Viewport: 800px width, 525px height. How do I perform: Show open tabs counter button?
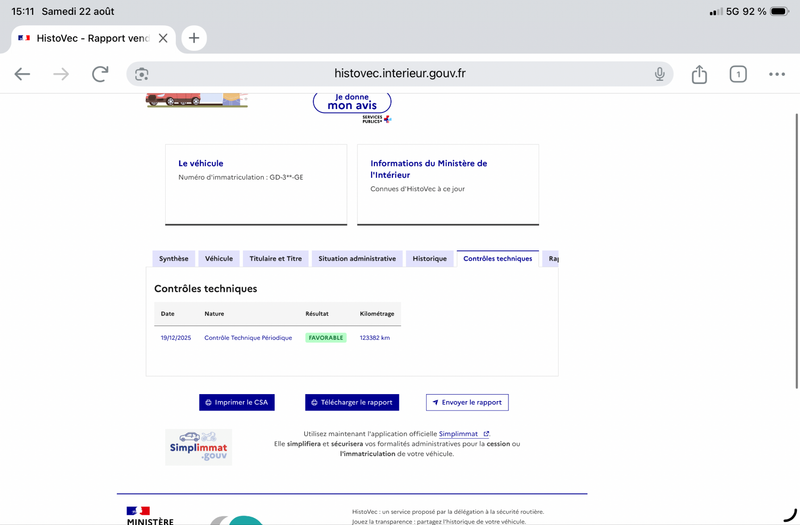point(738,74)
